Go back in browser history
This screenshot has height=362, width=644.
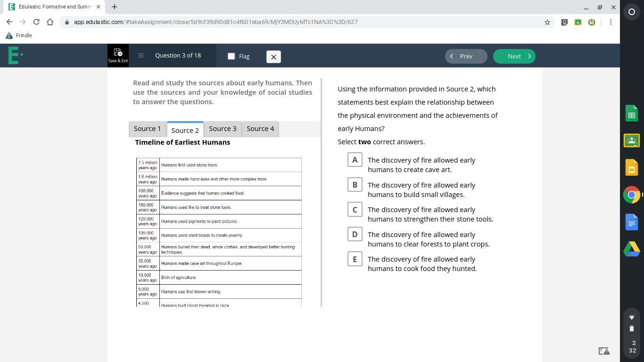(x=9, y=22)
